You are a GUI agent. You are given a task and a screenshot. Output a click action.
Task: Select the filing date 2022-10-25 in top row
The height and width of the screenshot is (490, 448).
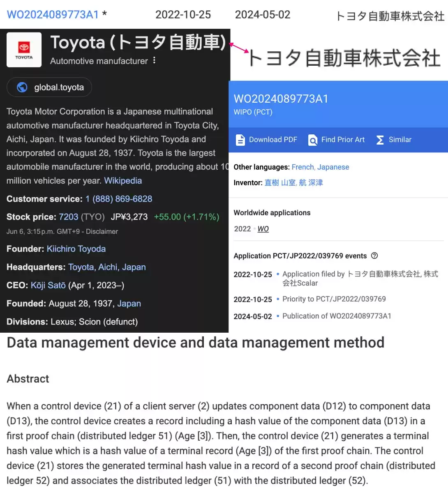[x=183, y=15]
